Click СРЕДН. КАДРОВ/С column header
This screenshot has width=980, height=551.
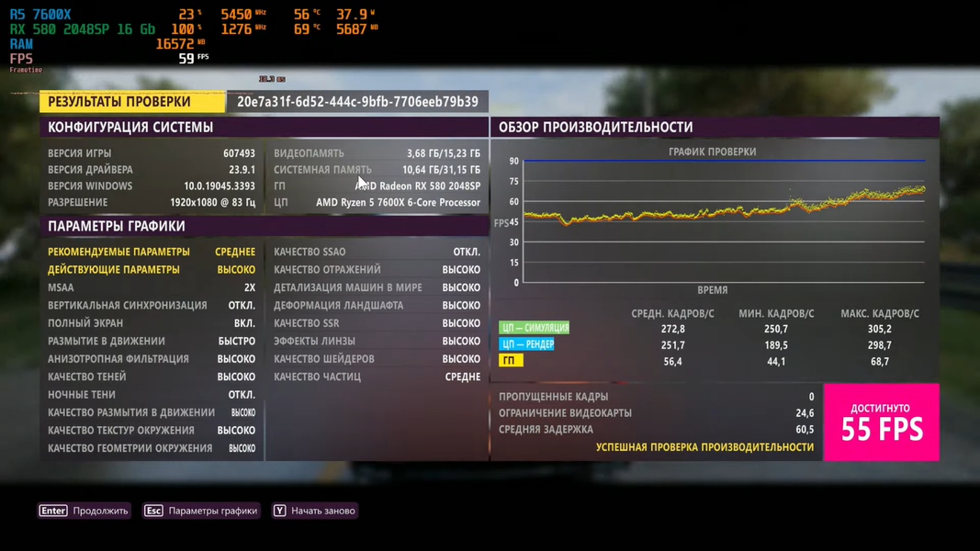point(672,313)
